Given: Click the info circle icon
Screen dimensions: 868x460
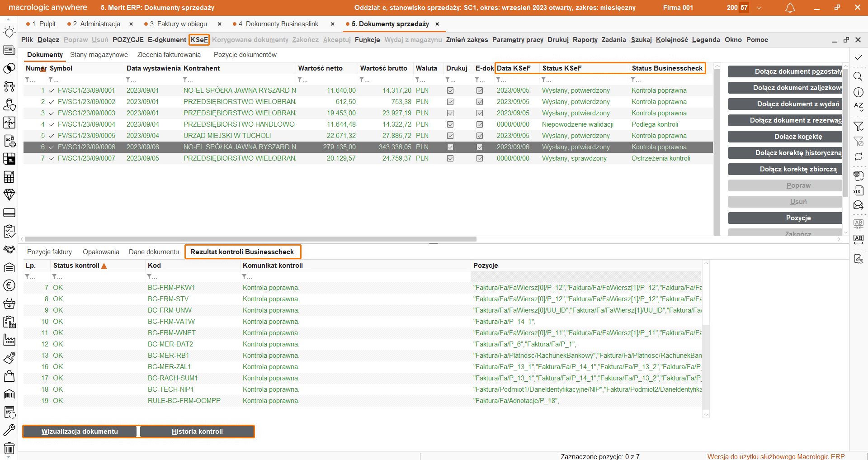Looking at the screenshot, I should tap(858, 92).
